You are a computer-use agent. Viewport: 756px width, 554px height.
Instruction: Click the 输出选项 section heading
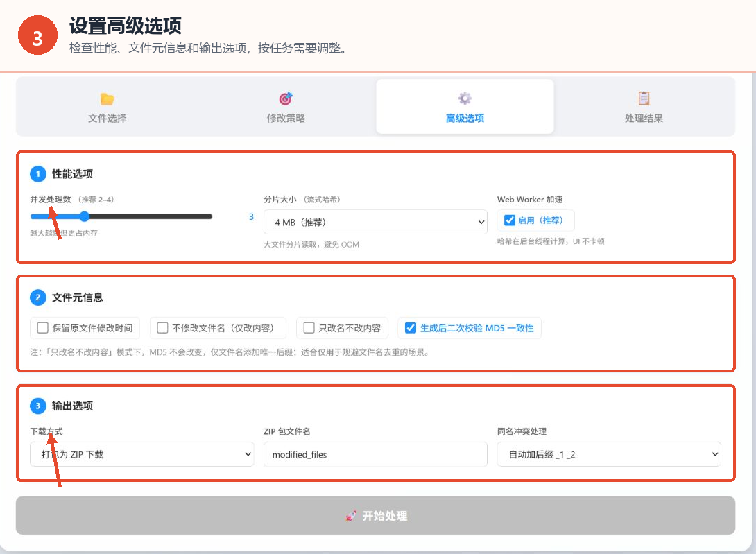(x=72, y=406)
